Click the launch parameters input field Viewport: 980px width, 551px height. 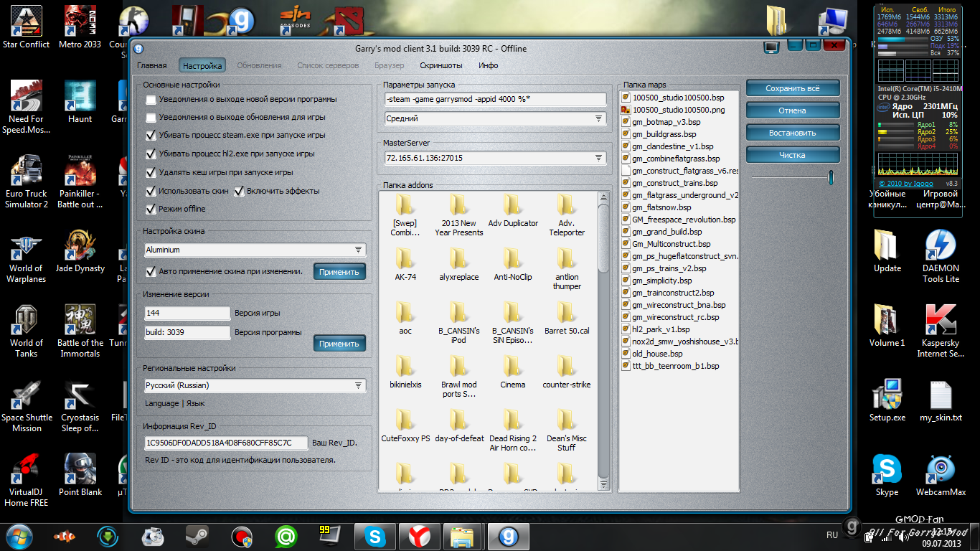click(495, 99)
